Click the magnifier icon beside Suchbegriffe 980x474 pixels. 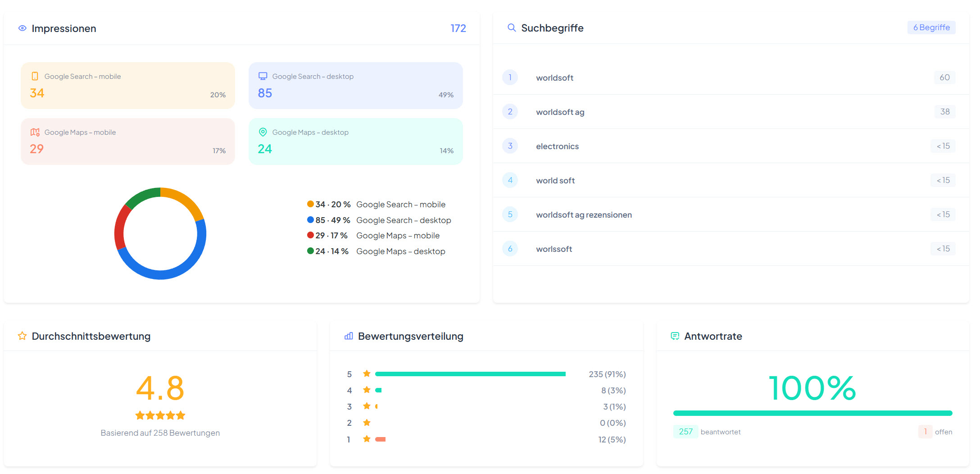[x=511, y=28]
